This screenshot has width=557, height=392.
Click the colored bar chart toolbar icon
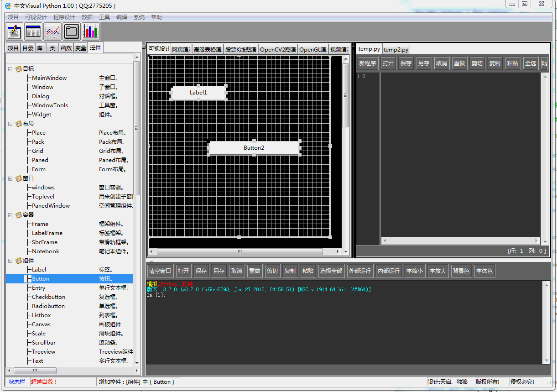[x=91, y=31]
